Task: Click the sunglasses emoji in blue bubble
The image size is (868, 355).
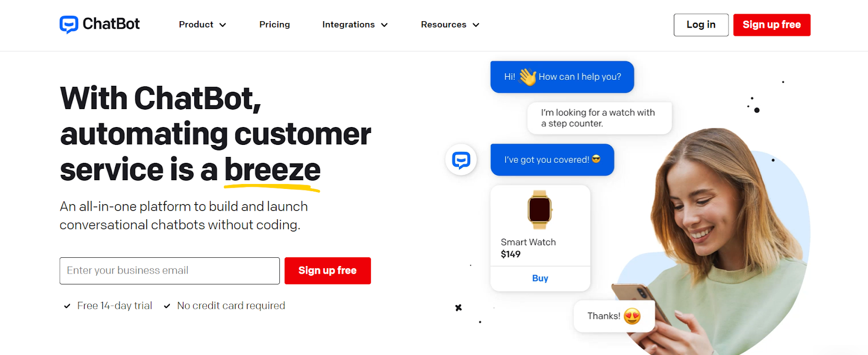Action: [596, 159]
